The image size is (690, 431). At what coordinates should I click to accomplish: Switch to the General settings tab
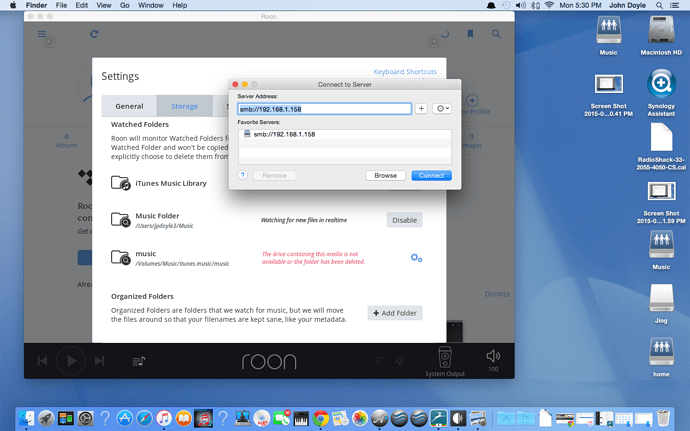[x=129, y=106]
